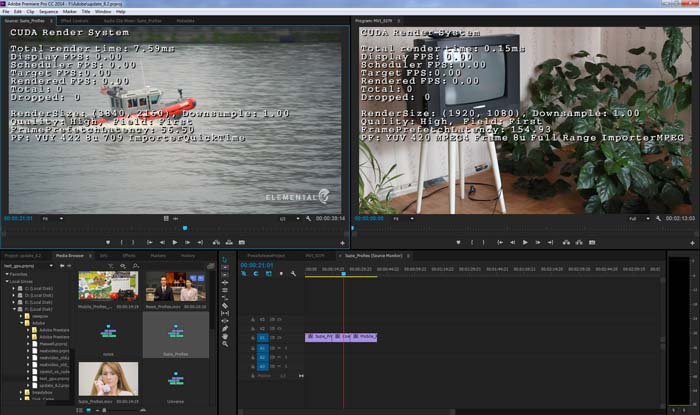Select the Pen tool
700x415 pixels.
(x=225, y=329)
